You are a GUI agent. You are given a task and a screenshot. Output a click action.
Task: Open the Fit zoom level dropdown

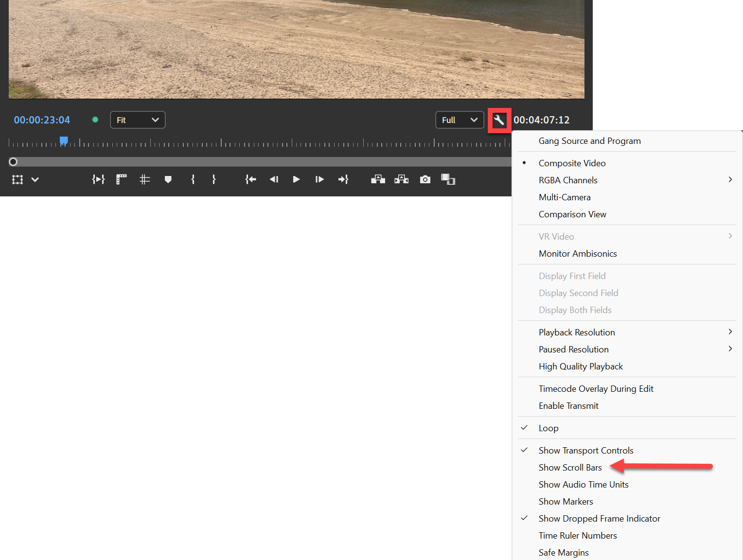pyautogui.click(x=138, y=120)
